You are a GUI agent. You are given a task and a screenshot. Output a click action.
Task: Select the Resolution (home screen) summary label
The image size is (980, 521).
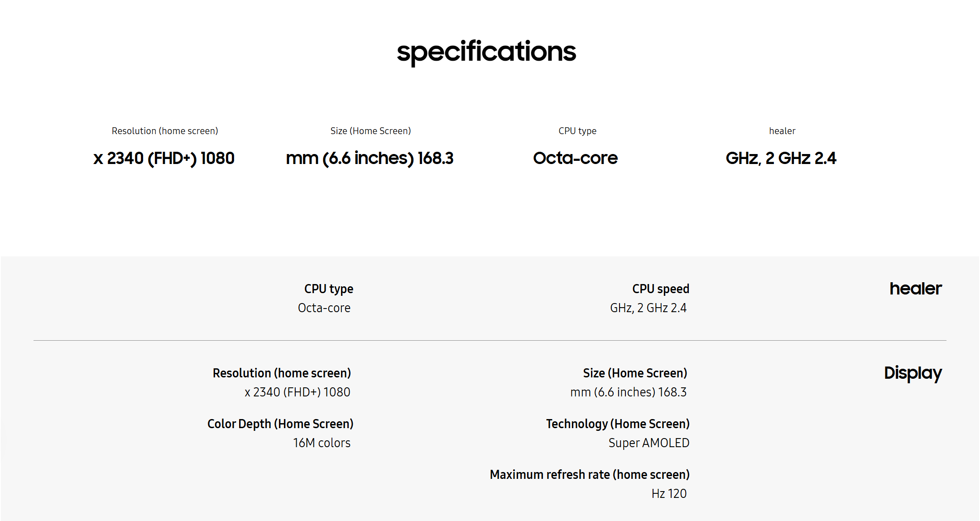(x=165, y=131)
